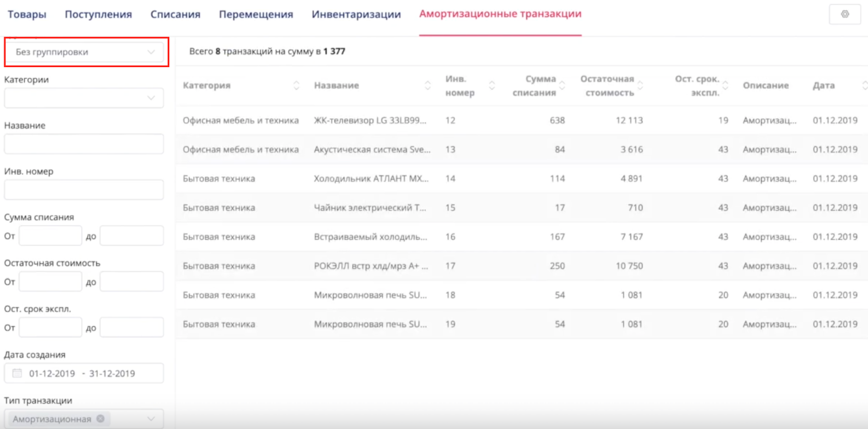Viewport: 868px width, 429px height.
Task: Select the Холодильник АТЛАНТ МХ row
Action: 522,179
